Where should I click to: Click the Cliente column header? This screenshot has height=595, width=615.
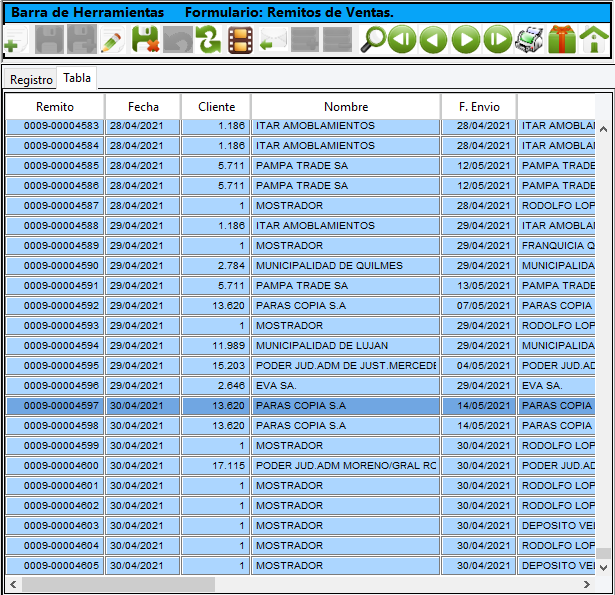point(216,107)
